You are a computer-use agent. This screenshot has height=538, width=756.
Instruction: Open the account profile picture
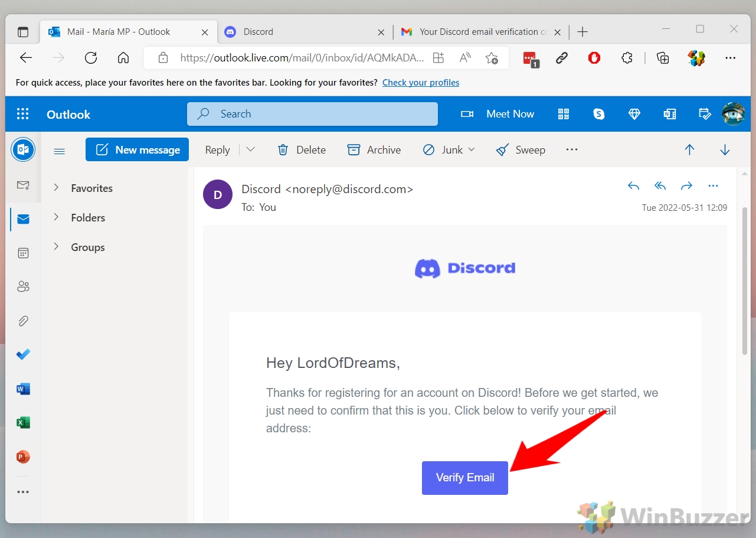(x=734, y=114)
